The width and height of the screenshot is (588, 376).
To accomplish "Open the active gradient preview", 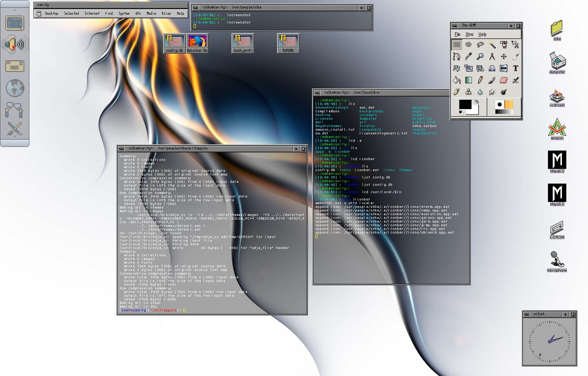I will [x=504, y=112].
